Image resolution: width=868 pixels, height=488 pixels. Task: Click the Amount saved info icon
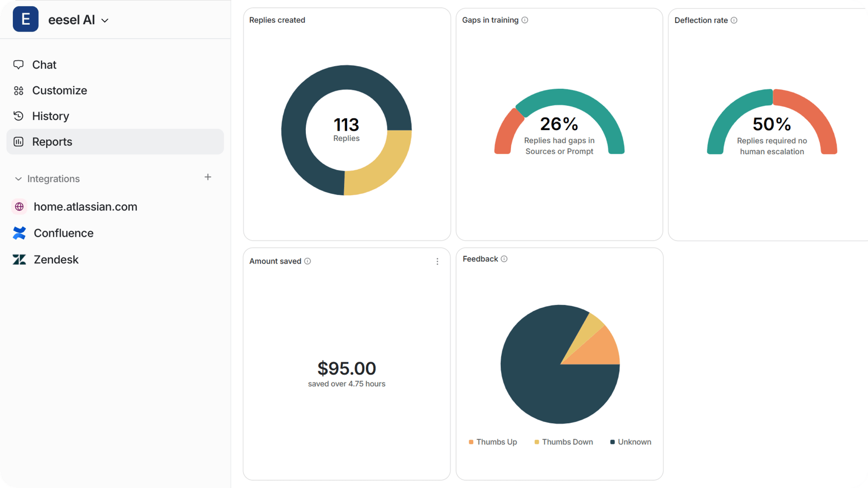[x=307, y=261]
